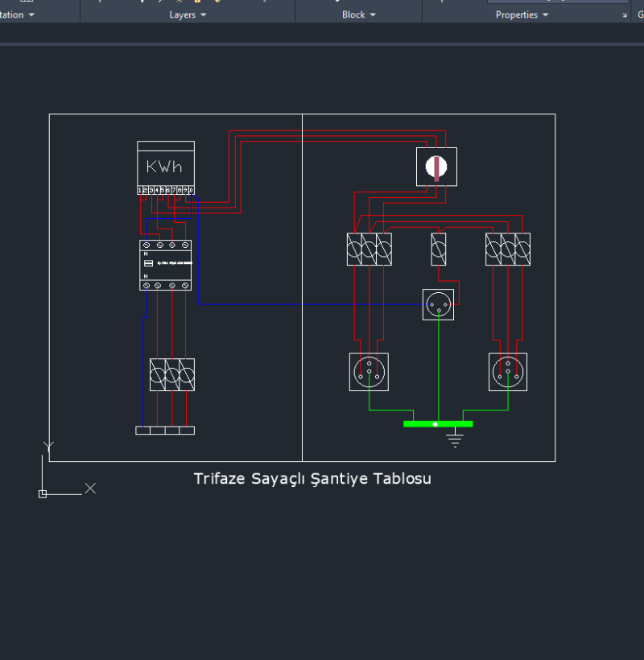Select the title text Trifaze Sayaçlı Şantiye Tablosu
This screenshot has width=644, height=660.
pyautogui.click(x=312, y=479)
